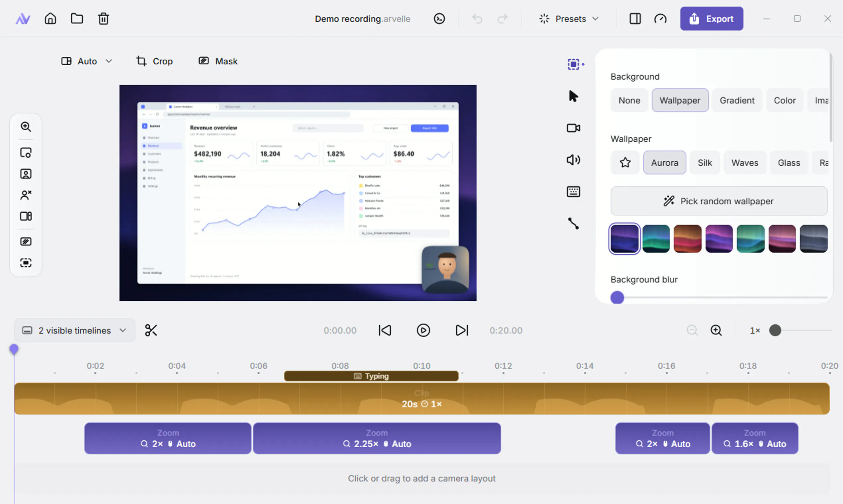Image resolution: width=843 pixels, height=504 pixels.
Task: Go to the home screen icon
Action: 50,18
